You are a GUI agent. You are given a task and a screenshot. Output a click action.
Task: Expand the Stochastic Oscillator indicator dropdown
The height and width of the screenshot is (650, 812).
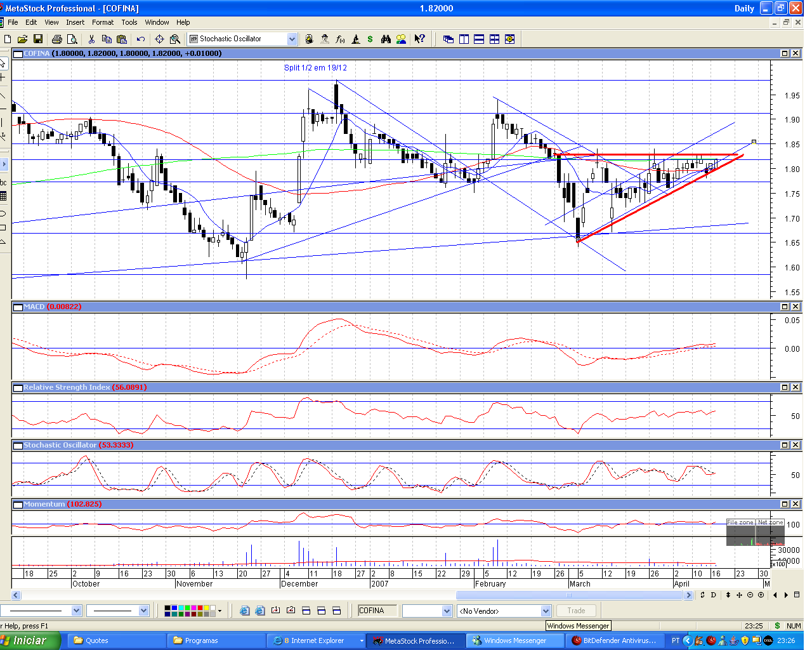pyautogui.click(x=292, y=39)
